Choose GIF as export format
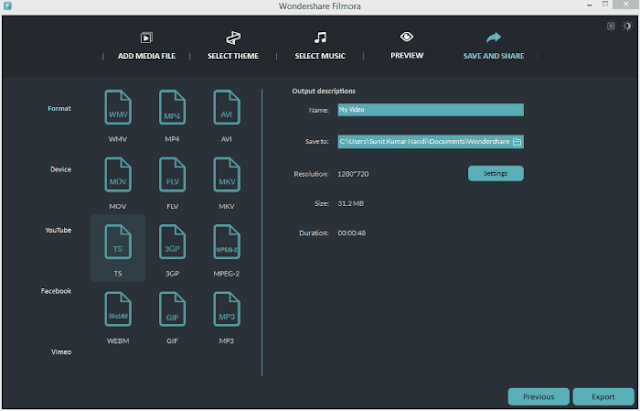 (x=172, y=309)
